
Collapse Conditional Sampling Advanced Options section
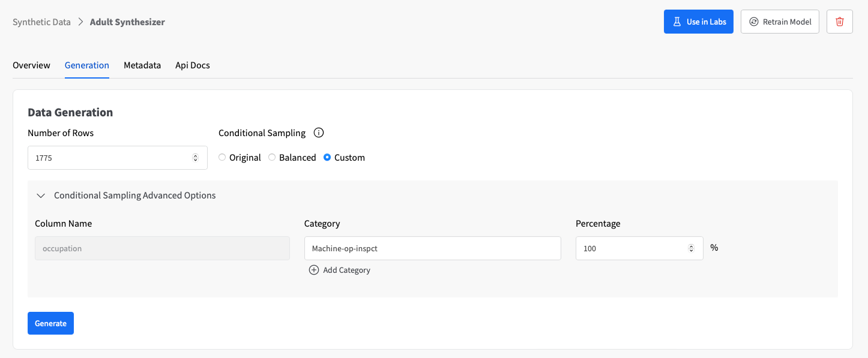(41, 195)
